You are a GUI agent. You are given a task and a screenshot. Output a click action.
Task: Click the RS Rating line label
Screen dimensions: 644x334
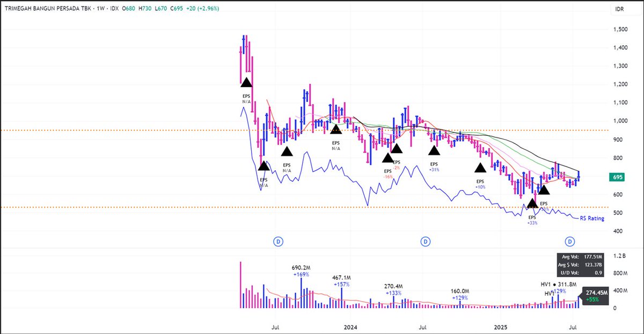[x=591, y=219]
